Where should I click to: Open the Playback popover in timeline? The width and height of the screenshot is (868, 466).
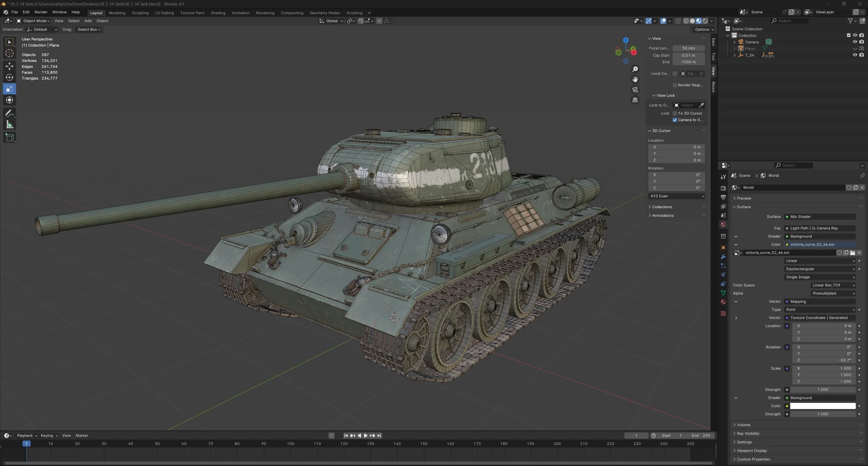coord(27,435)
